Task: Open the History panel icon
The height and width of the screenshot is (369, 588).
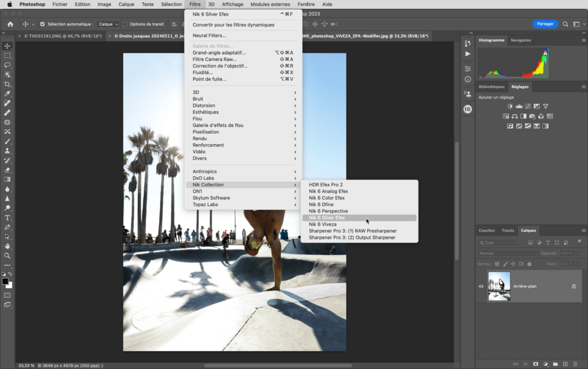Action: [x=467, y=43]
